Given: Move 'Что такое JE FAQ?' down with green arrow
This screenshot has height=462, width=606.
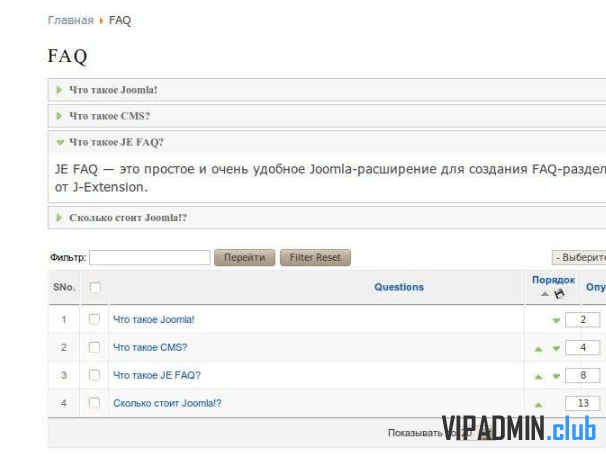Looking at the screenshot, I should 556,376.
